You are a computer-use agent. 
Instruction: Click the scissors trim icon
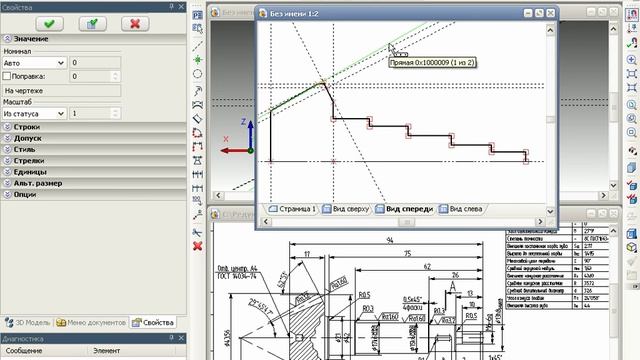tap(198, 232)
